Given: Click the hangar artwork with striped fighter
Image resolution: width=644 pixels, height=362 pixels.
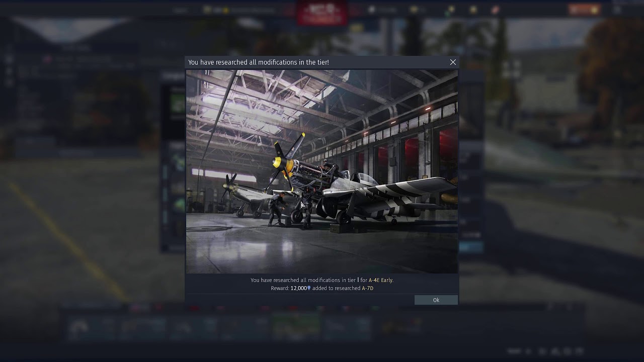Looking at the screenshot, I should tap(322, 171).
